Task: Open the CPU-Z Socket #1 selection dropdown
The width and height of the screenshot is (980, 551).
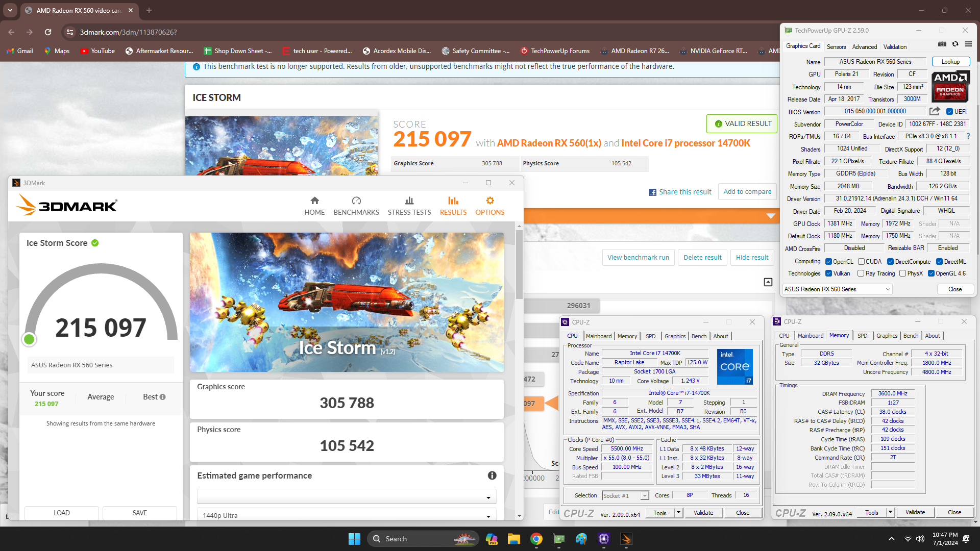Action: point(625,496)
